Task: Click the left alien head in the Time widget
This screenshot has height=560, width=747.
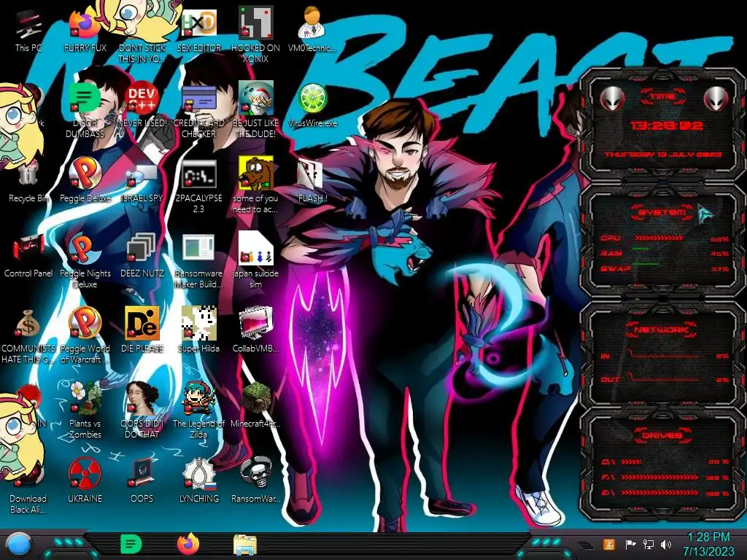Action: (x=612, y=98)
